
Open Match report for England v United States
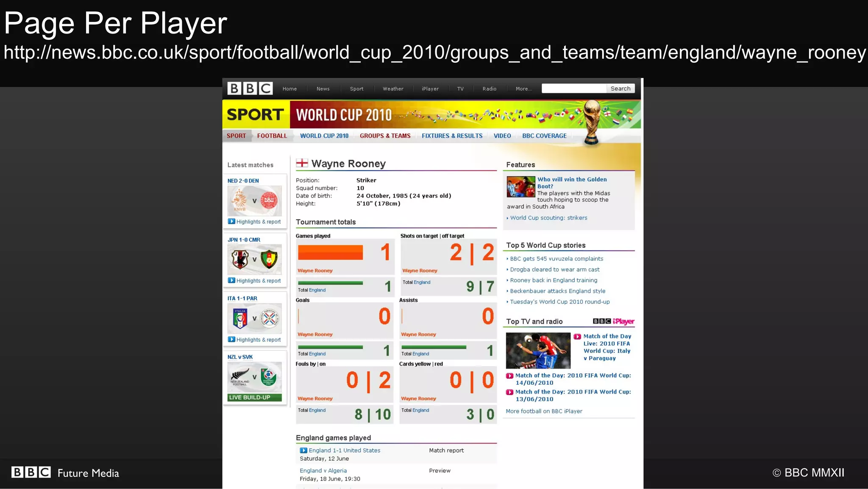[446, 450]
